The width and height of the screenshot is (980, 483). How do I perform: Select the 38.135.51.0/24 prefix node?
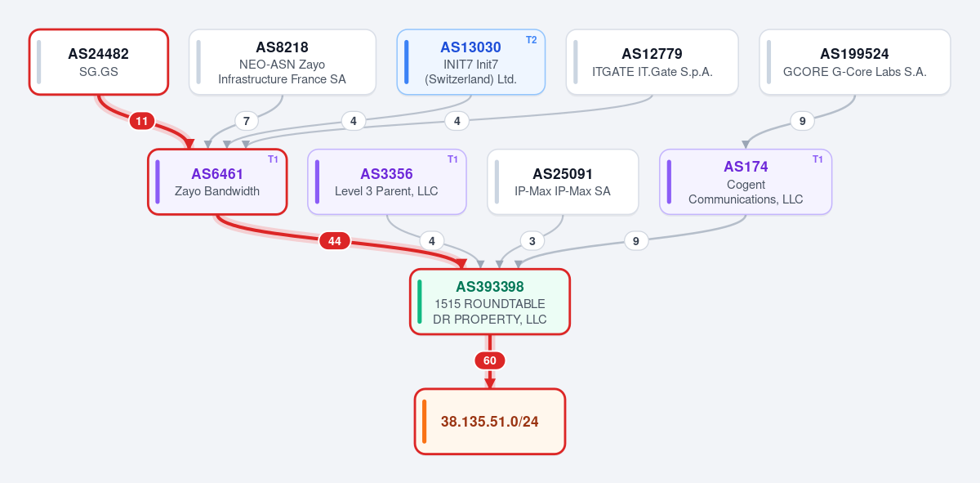(x=490, y=422)
